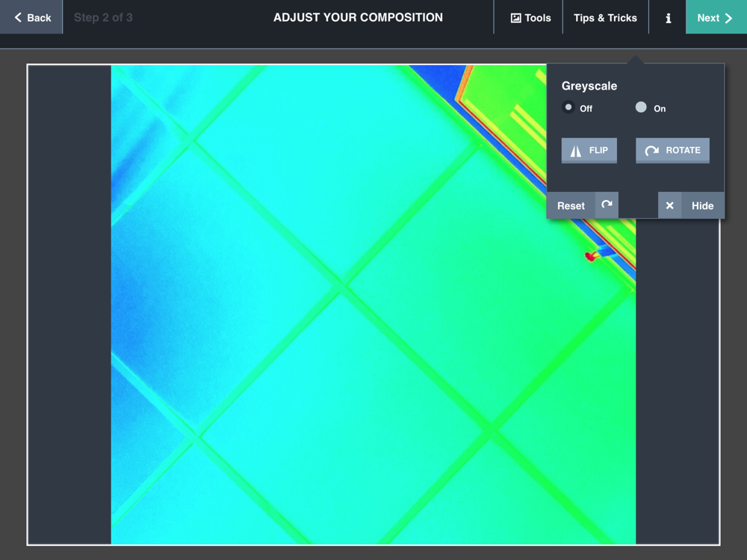Set Greyscale to Off
Screen dimensions: 747x560
pyautogui.click(x=568, y=107)
